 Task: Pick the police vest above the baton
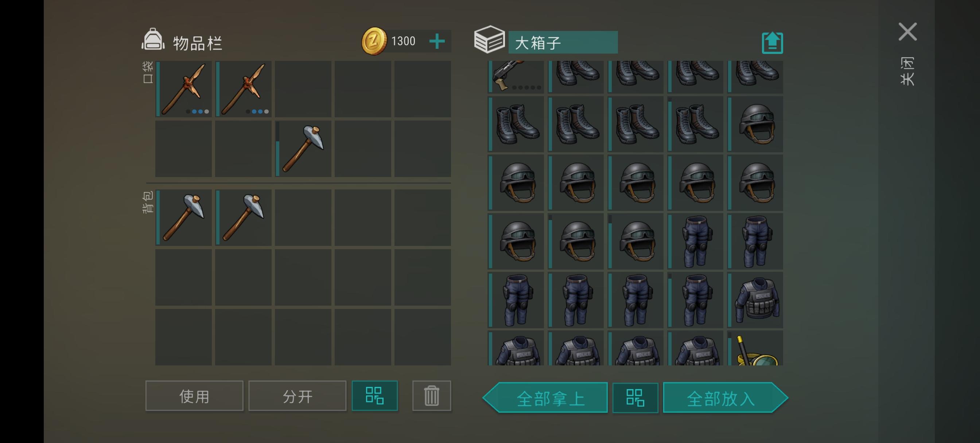tap(755, 300)
